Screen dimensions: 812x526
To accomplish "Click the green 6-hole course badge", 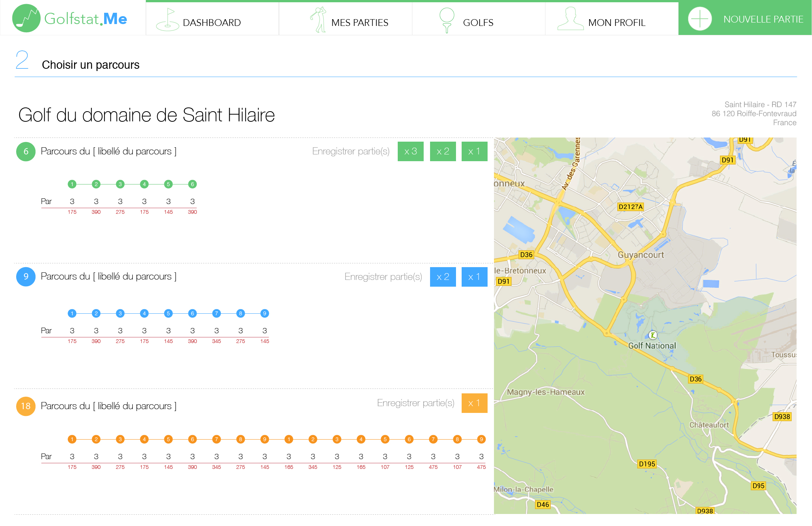I will [x=26, y=151].
